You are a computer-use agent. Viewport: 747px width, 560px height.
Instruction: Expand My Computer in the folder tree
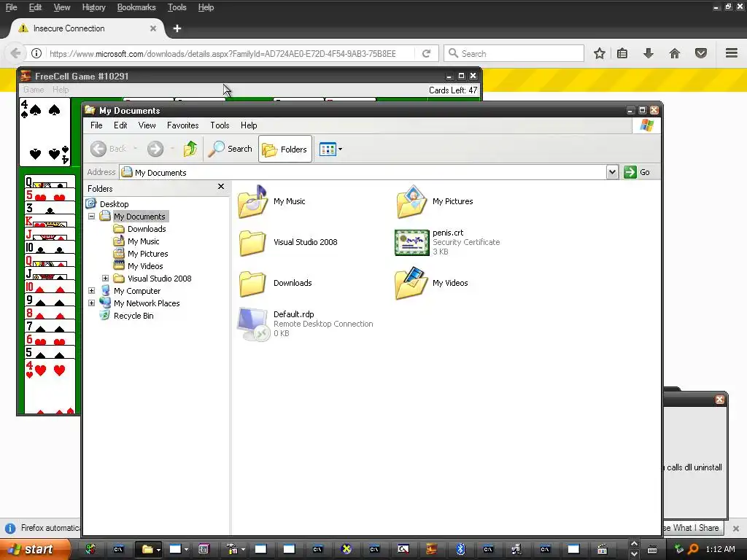[x=91, y=290]
